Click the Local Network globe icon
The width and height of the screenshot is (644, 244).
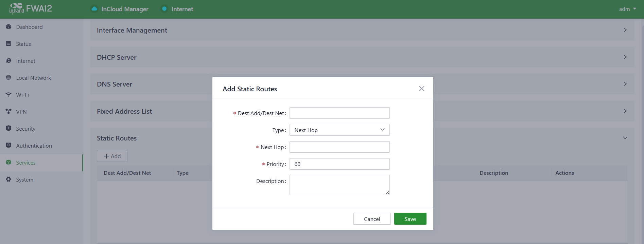tap(8, 78)
